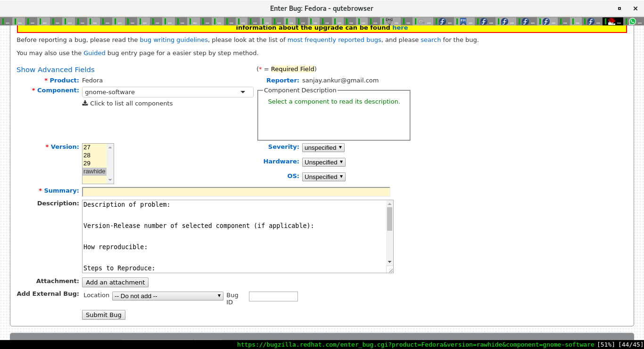Image resolution: width=644 pixels, height=349 pixels.
Task: Click the Red Hat logo tab icon
Action: point(612,21)
